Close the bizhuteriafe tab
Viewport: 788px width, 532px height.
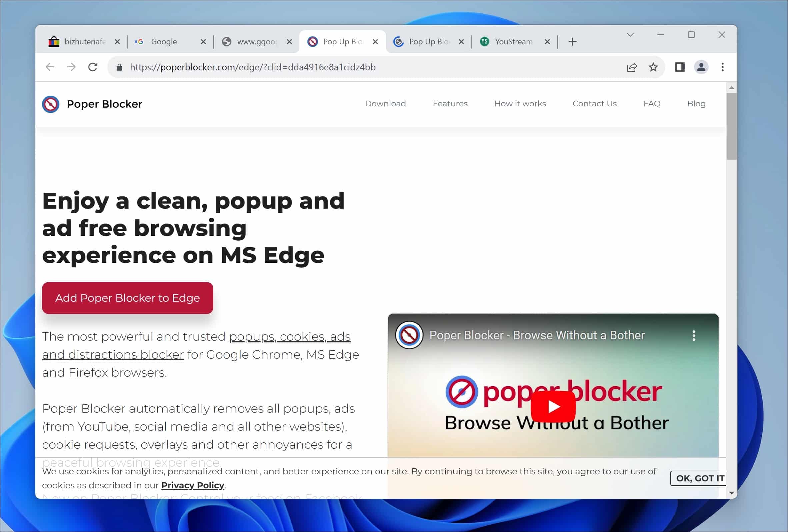[117, 42]
